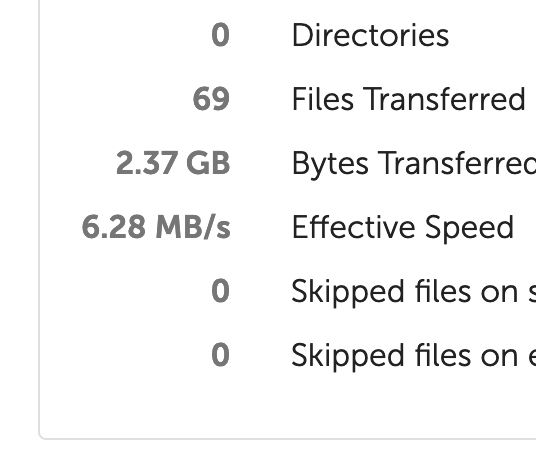The height and width of the screenshot is (452, 536).
Task: Click the last Skipped files label
Action: (x=414, y=356)
